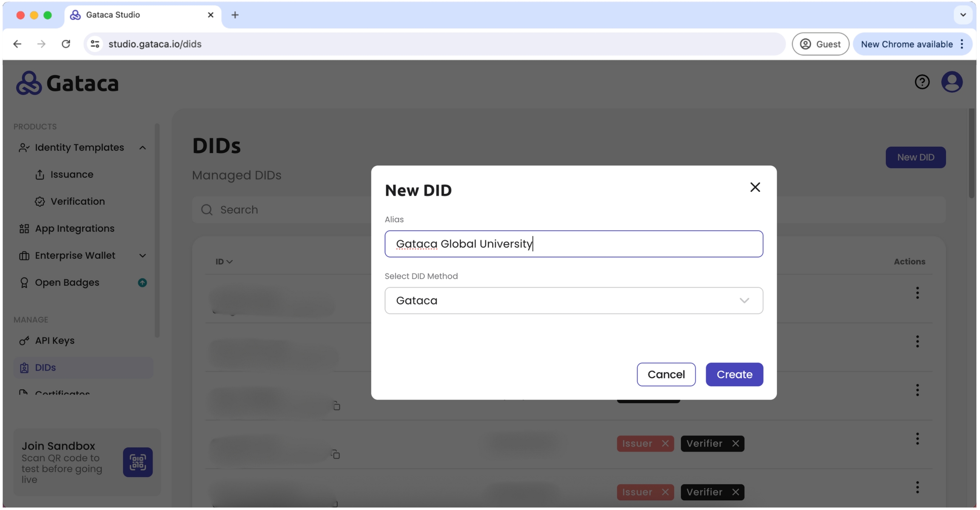Screen dimensions: 980x510
Task: Reload the browser page
Action: (66, 44)
